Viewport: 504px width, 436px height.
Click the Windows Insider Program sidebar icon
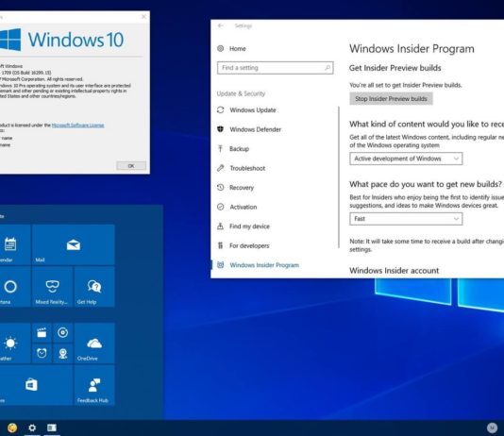pos(221,265)
